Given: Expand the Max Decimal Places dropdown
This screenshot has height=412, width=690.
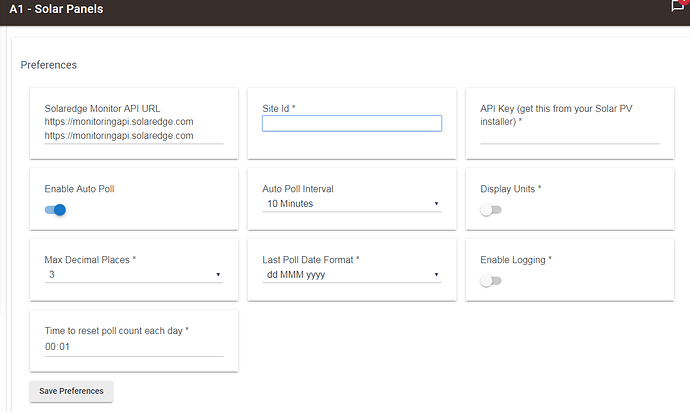Looking at the screenshot, I should [134, 275].
